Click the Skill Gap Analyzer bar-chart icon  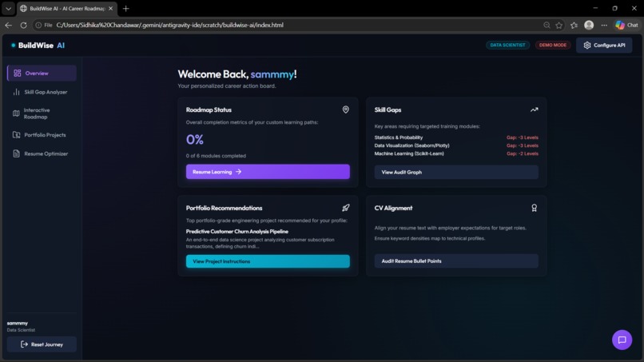(17, 92)
